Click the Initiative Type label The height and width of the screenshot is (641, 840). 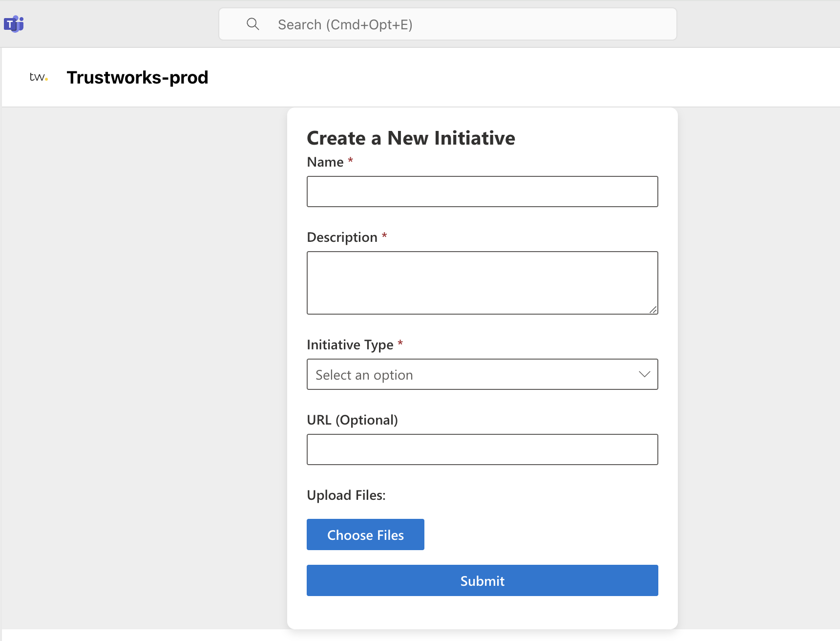pos(350,345)
